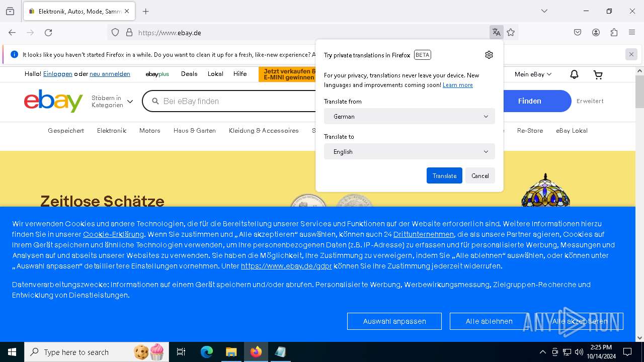Viewport: 644px width, 362px height.
Task: Open the Windows notification center
Action: (627, 352)
